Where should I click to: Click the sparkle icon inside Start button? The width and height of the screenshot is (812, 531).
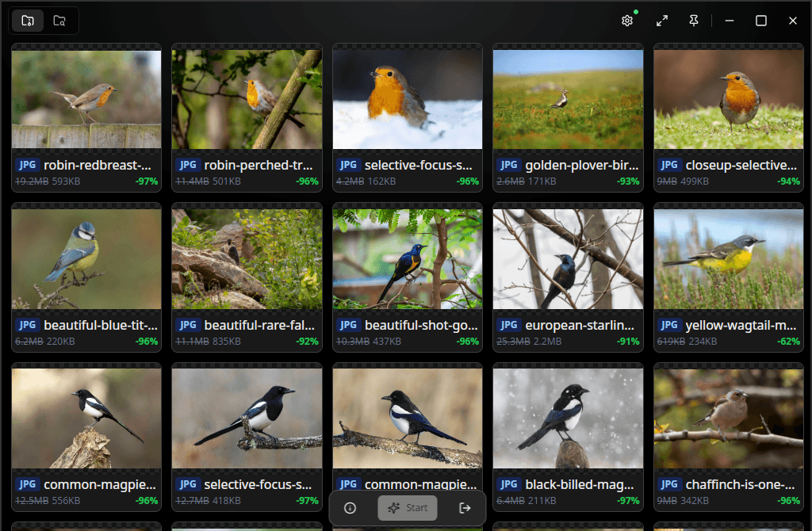(396, 508)
